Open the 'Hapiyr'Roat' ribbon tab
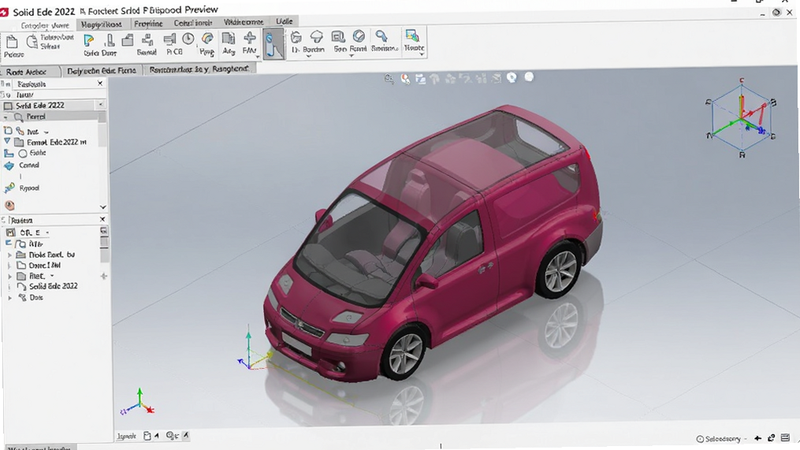The image size is (800, 450). 102,24
